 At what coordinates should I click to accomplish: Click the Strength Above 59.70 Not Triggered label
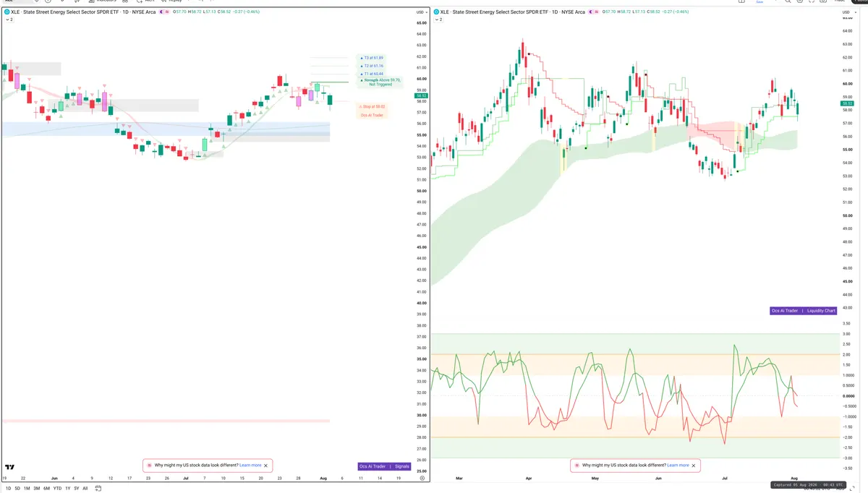(380, 82)
